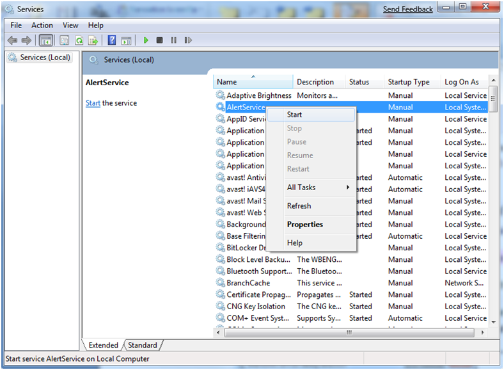
Task: Click the vertical scrollbar down arrow
Action: [x=493, y=322]
